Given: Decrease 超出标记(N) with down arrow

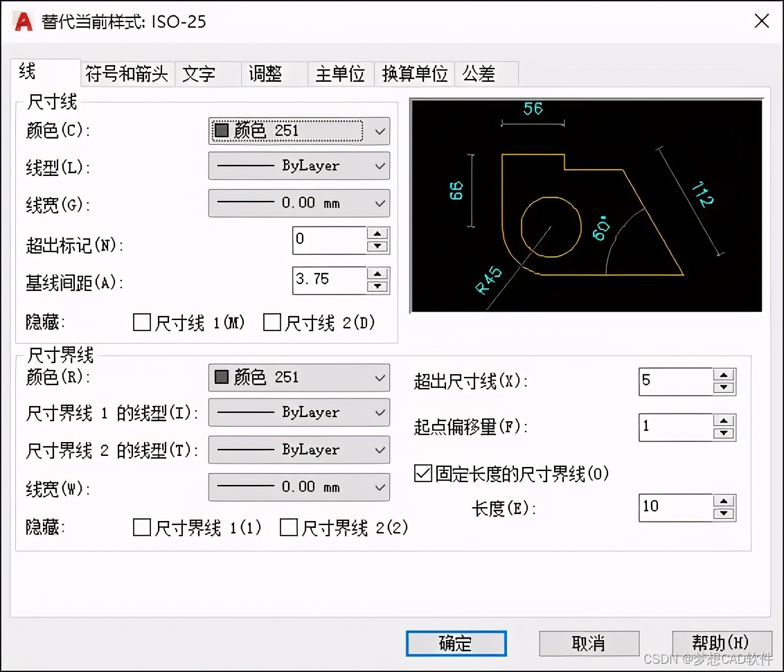Looking at the screenshot, I should point(377,247).
